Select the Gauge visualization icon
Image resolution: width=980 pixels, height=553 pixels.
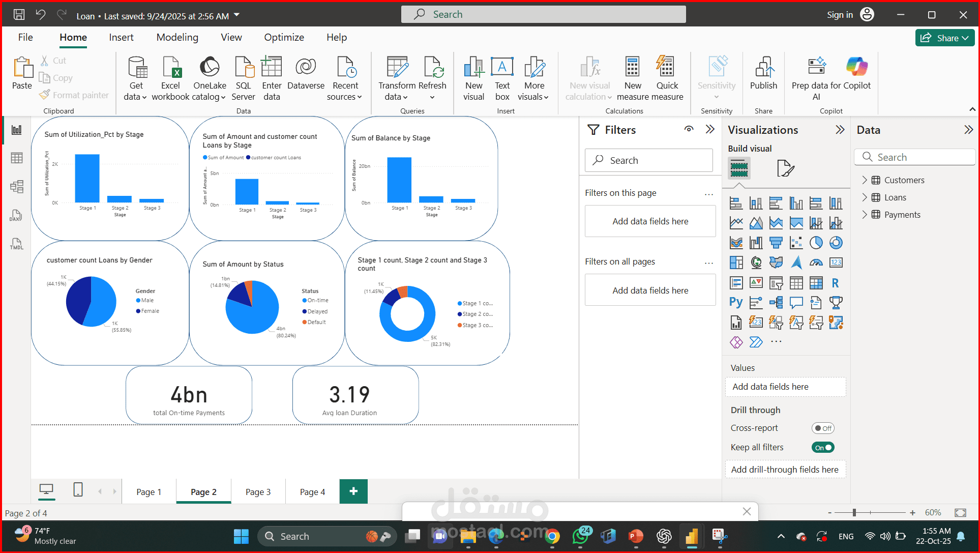click(816, 263)
